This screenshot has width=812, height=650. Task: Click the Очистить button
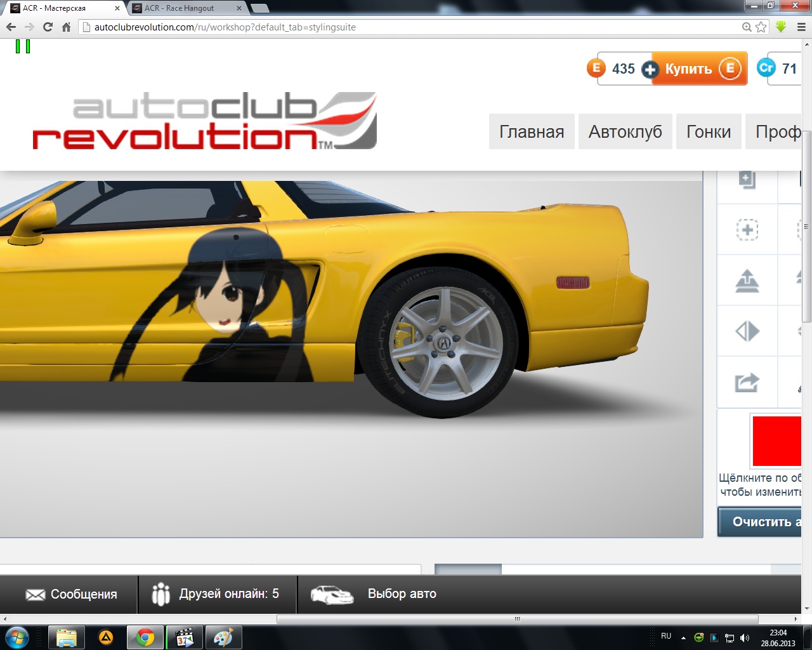pos(759,522)
